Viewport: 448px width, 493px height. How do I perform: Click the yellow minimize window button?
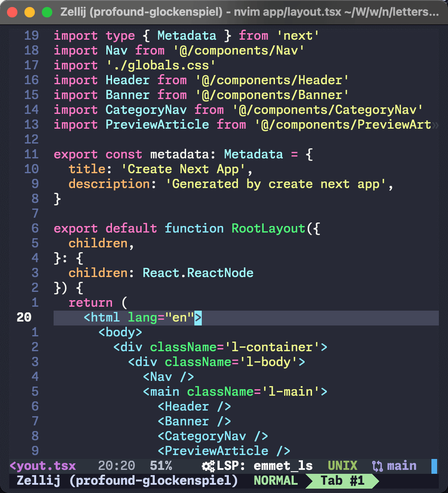coord(30,13)
